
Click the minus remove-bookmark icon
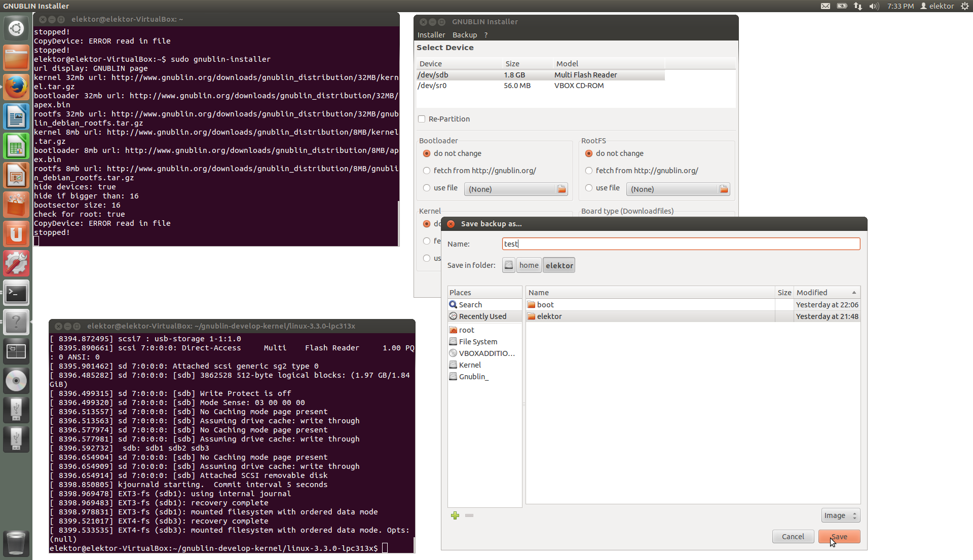(x=469, y=515)
